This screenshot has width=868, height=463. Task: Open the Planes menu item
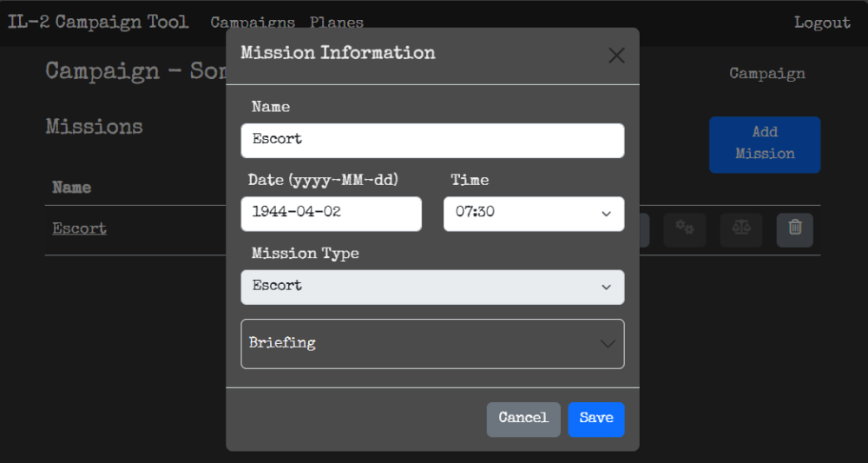(x=337, y=23)
